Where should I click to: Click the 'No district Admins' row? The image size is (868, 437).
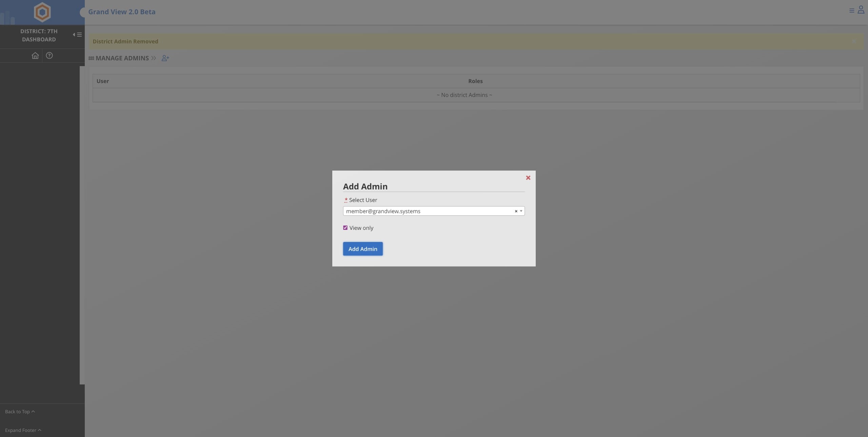(476, 95)
